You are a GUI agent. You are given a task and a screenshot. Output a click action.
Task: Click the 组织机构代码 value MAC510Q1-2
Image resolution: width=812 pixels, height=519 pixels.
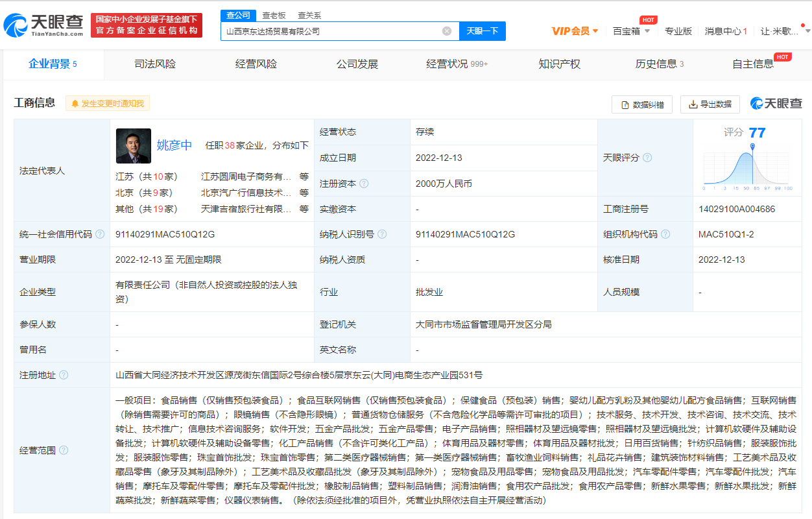click(726, 234)
